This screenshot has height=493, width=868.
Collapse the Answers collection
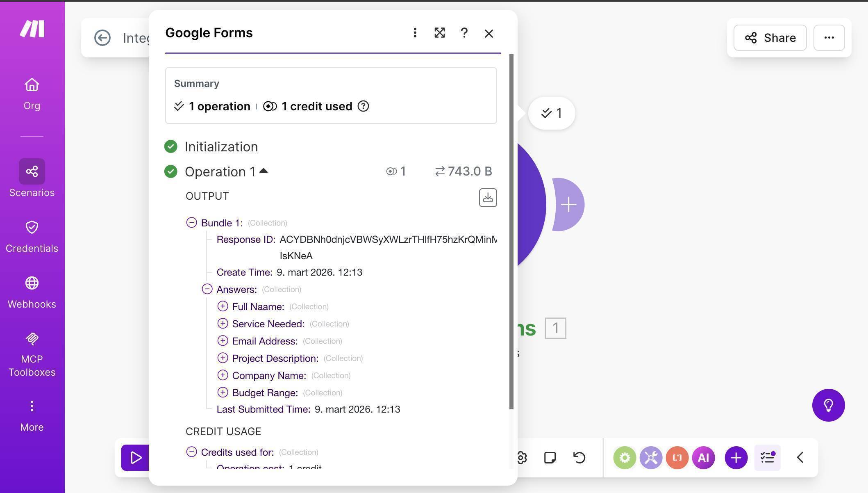(x=207, y=289)
